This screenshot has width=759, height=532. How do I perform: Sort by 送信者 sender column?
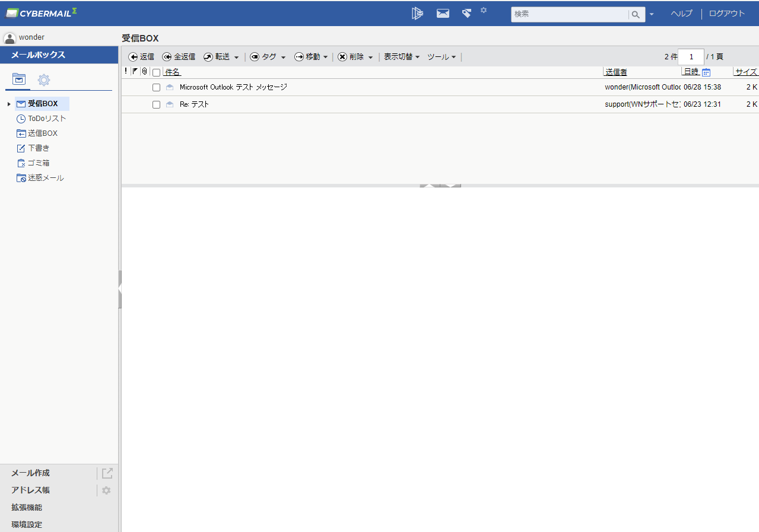click(x=616, y=72)
